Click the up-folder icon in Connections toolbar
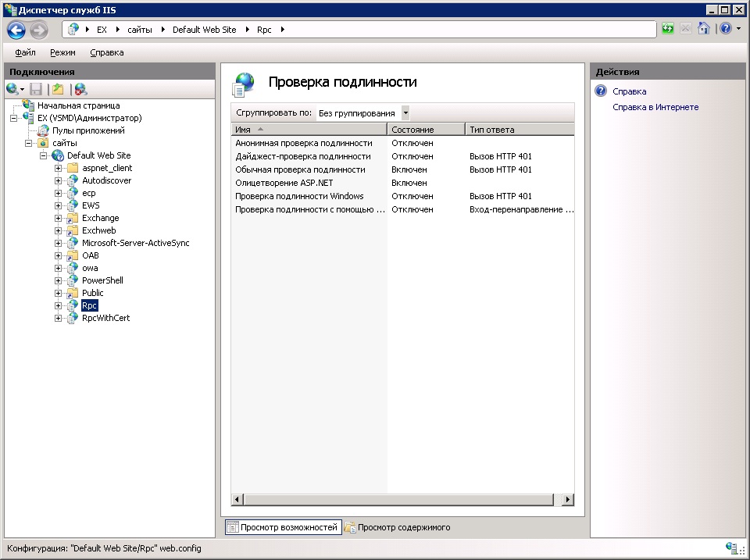The height and width of the screenshot is (560, 750). tap(58, 89)
